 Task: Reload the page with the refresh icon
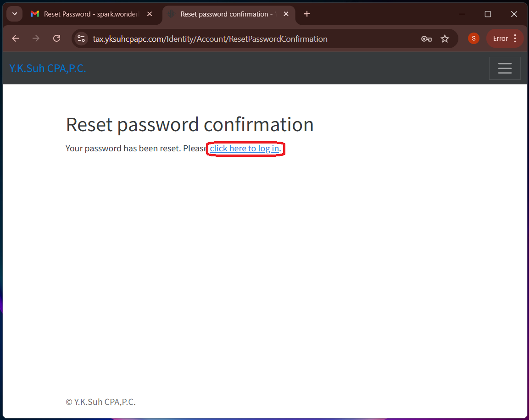point(57,39)
